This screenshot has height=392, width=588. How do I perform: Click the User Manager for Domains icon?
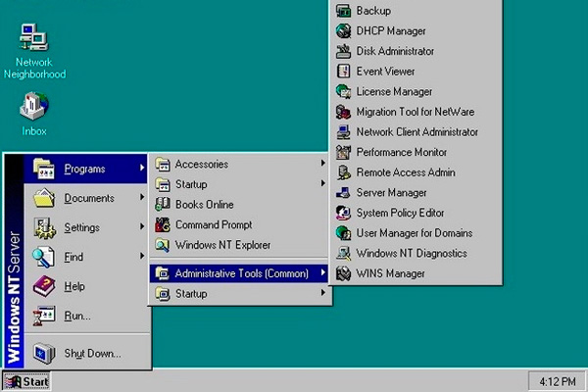(x=344, y=233)
